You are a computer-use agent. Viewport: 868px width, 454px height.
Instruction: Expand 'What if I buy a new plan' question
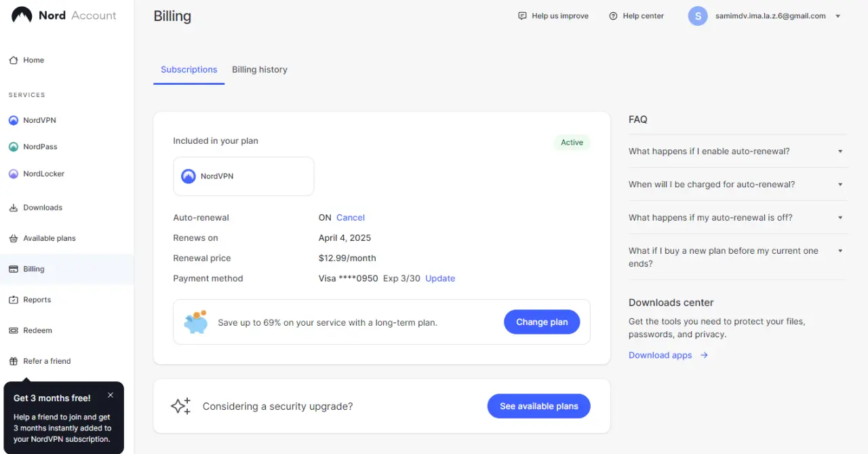[738, 257]
